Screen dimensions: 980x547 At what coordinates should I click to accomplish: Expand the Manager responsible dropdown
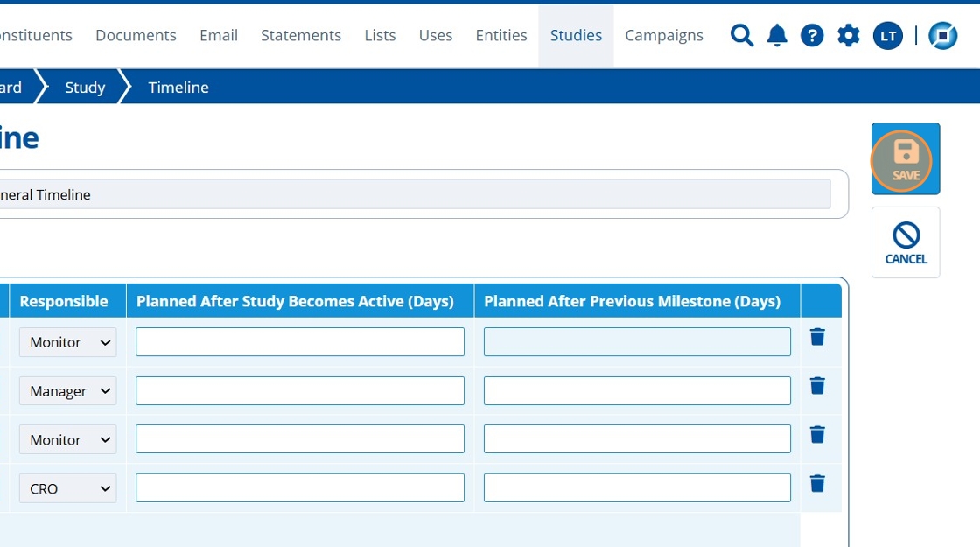(x=68, y=391)
